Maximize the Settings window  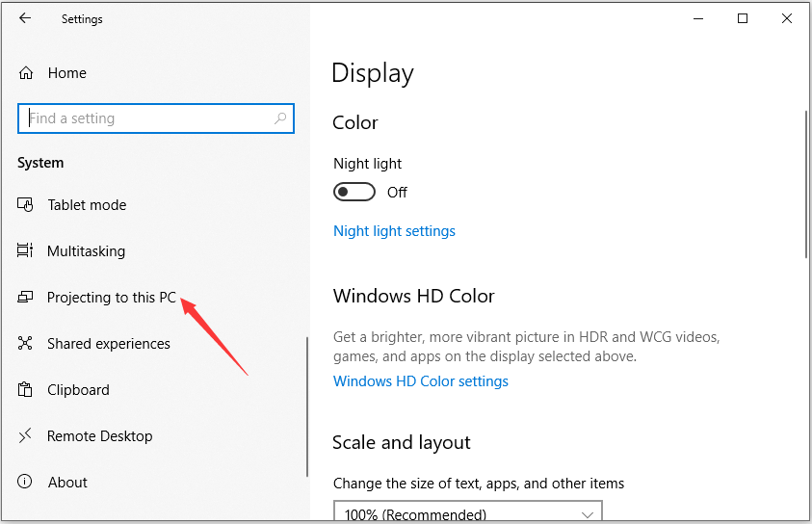(743, 18)
